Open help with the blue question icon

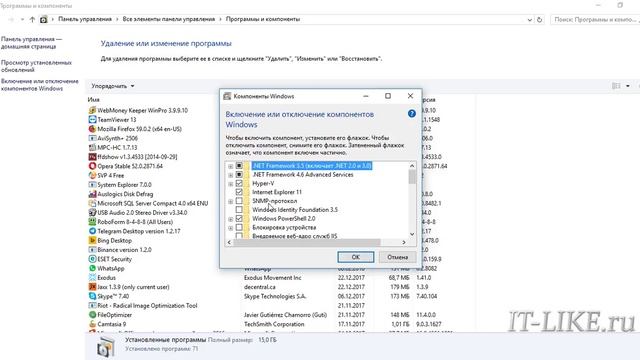[x=412, y=114]
